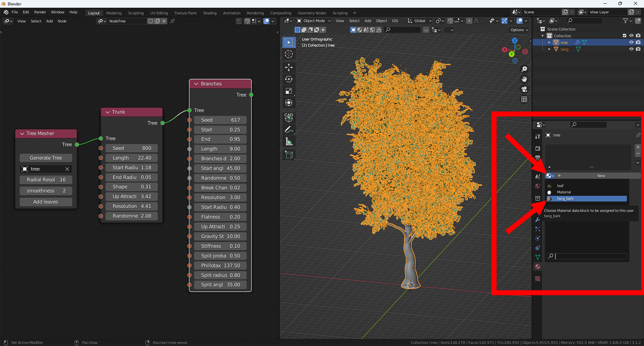Hide the tree object in outliner

631,42
